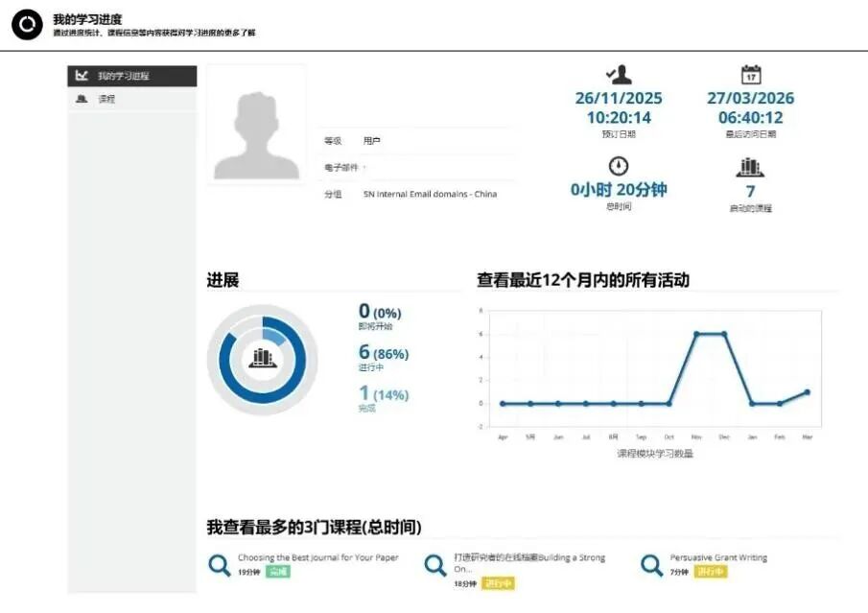
Task: Click magnifier icon for Building a Strong course
Action: pos(435,565)
